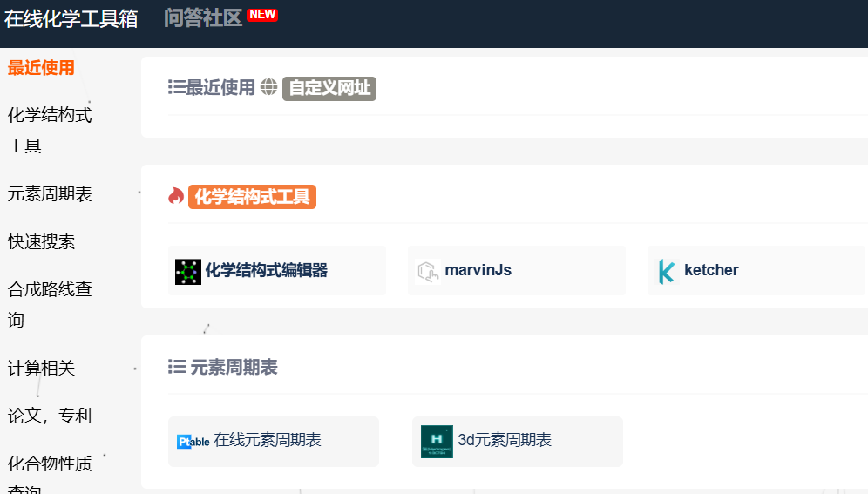The width and height of the screenshot is (868, 494).
Task: Select 化学结构式工具 in the sidebar
Action: (x=50, y=130)
